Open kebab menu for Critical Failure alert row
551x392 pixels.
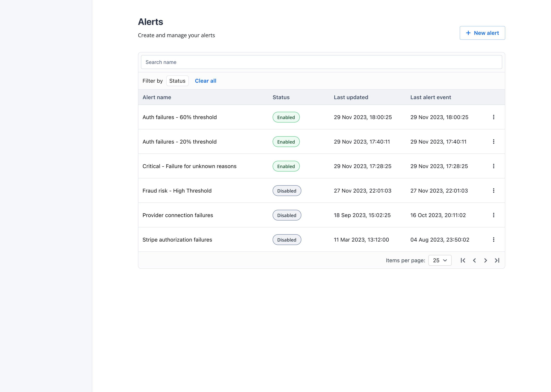coord(493,166)
